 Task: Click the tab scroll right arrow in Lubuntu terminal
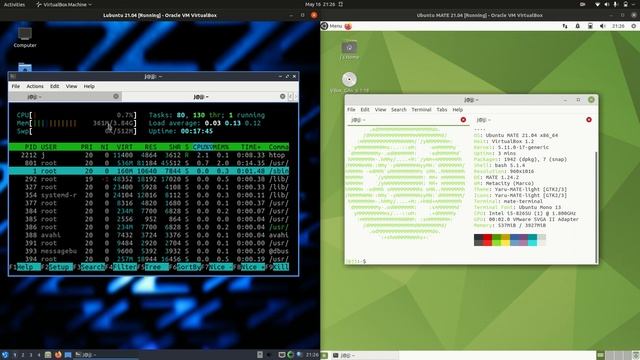click(296, 97)
